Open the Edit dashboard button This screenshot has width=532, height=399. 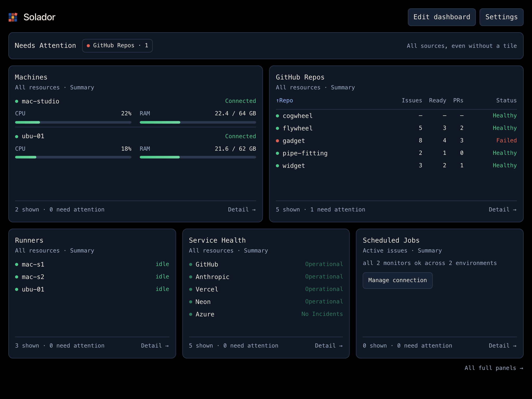(442, 17)
